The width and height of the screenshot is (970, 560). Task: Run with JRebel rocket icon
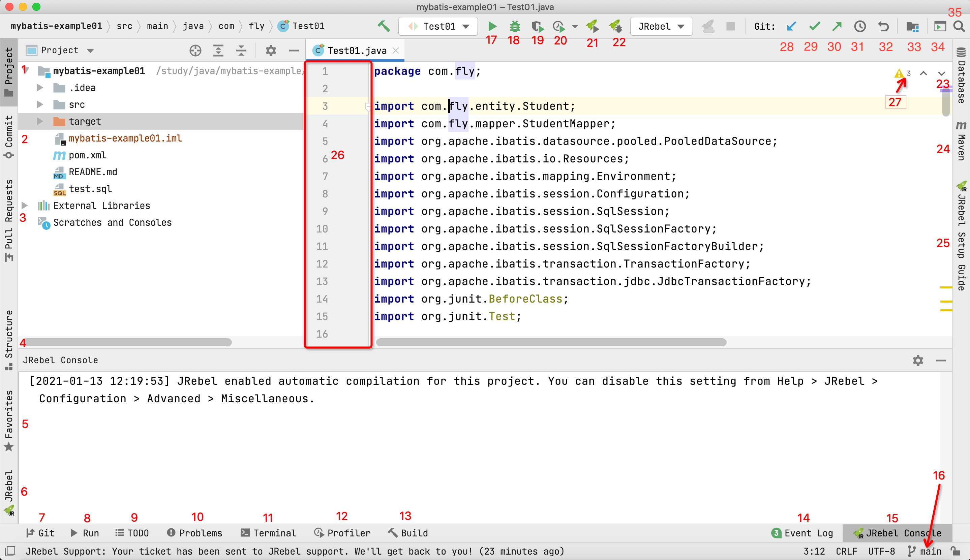[x=592, y=26]
